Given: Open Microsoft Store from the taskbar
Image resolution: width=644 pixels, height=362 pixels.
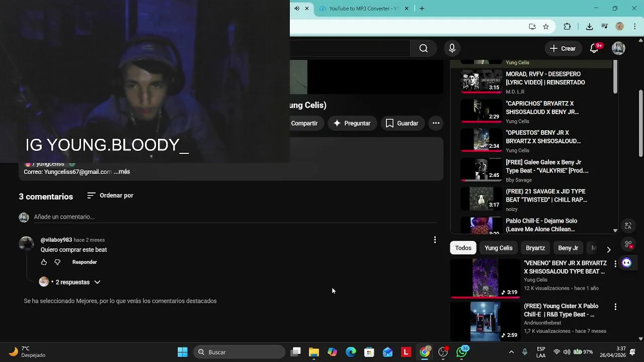Looking at the screenshot, I should 369,352.
